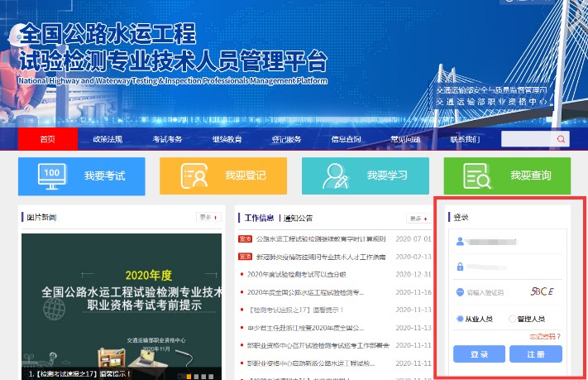This screenshot has height=380, width=588.
Task: Click the padlock icon in the password field
Action: 460,267
